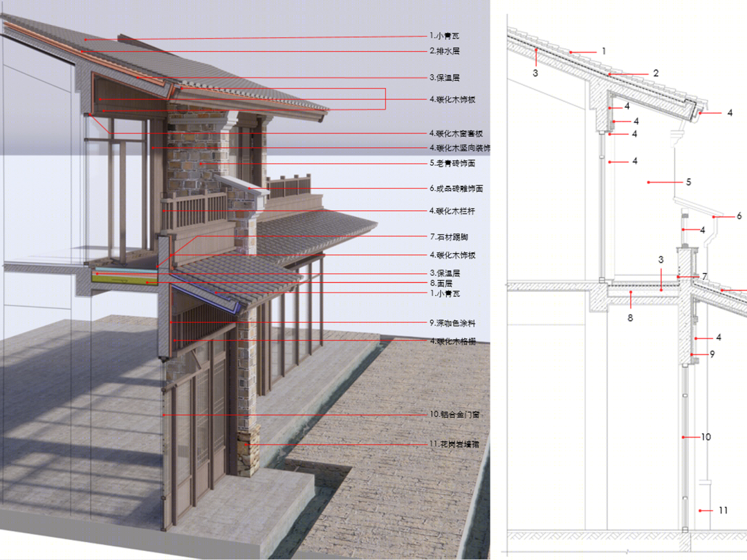The height and width of the screenshot is (560, 747).
Task: Click the label "9.深咖色涂料"
Action: tap(452, 324)
